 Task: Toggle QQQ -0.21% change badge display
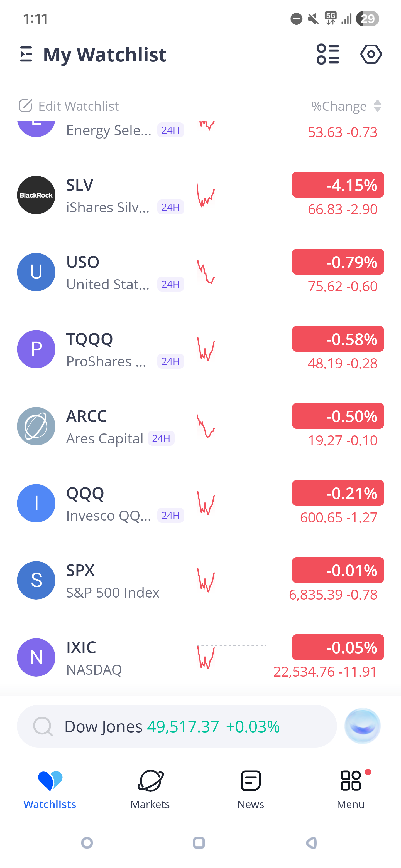(338, 493)
